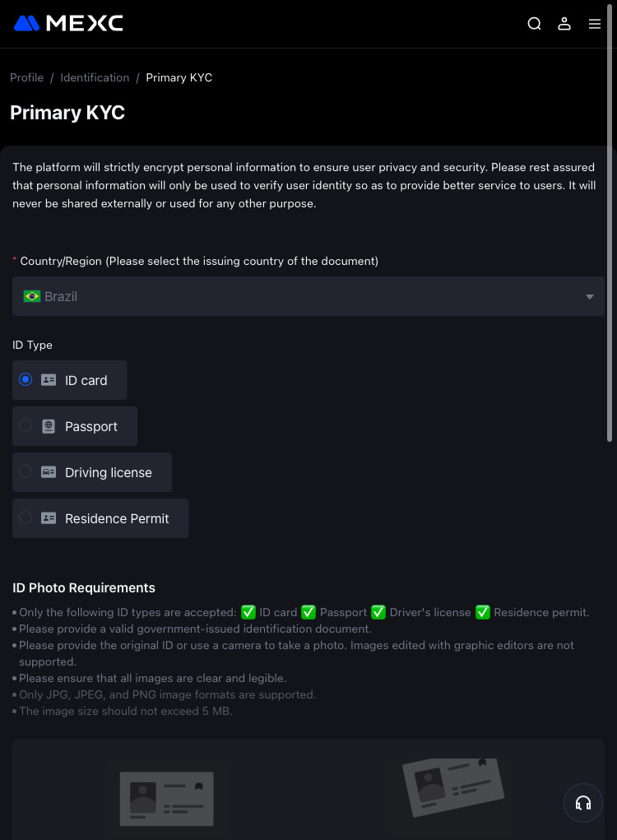Click the front-facing ID example image
This screenshot has width=617, height=840.
pos(167,798)
